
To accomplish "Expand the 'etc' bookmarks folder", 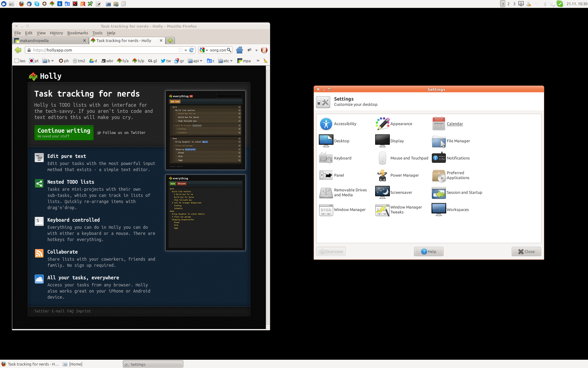I will (x=225, y=61).
